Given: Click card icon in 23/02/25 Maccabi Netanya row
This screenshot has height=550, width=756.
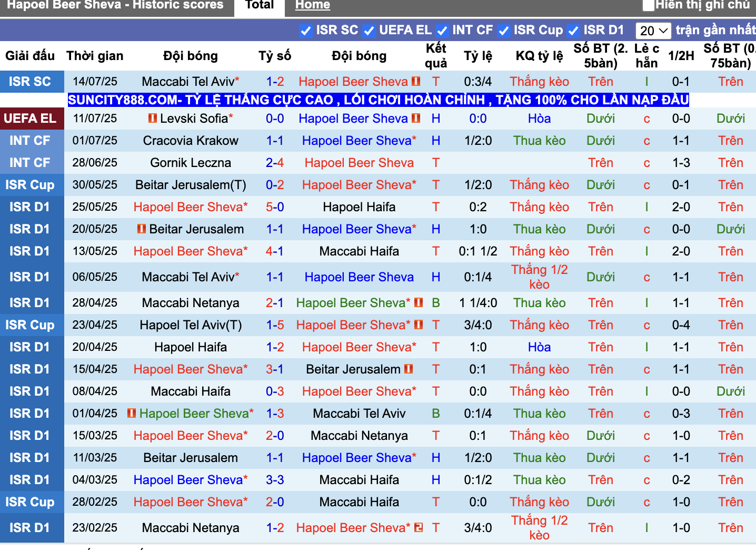Looking at the screenshot, I should pos(419,527).
